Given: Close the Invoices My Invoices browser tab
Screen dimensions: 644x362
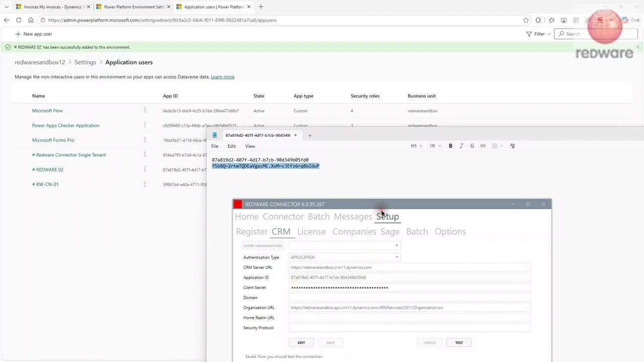Looking at the screenshot, I should pyautogui.click(x=88, y=7).
